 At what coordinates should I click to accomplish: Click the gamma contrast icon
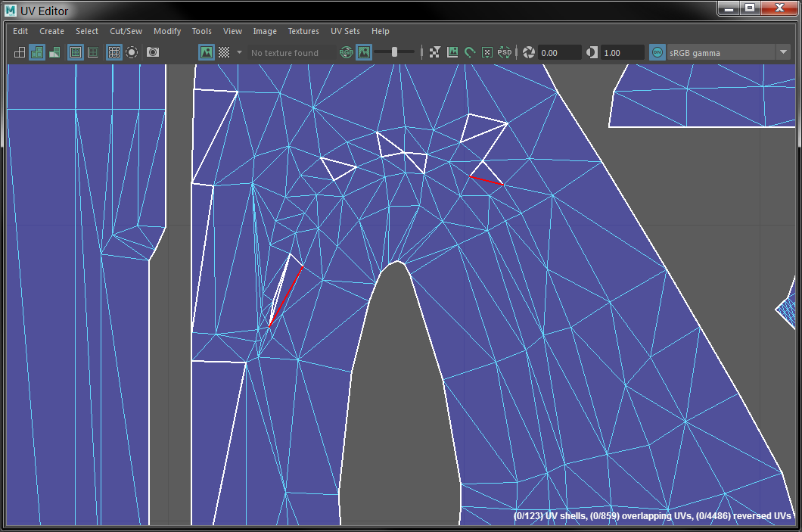(592, 52)
